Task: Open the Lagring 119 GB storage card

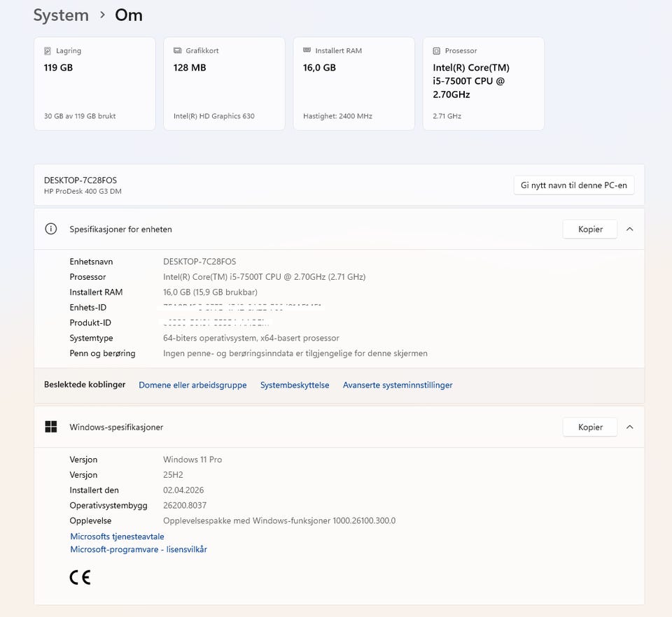Action: coord(94,84)
